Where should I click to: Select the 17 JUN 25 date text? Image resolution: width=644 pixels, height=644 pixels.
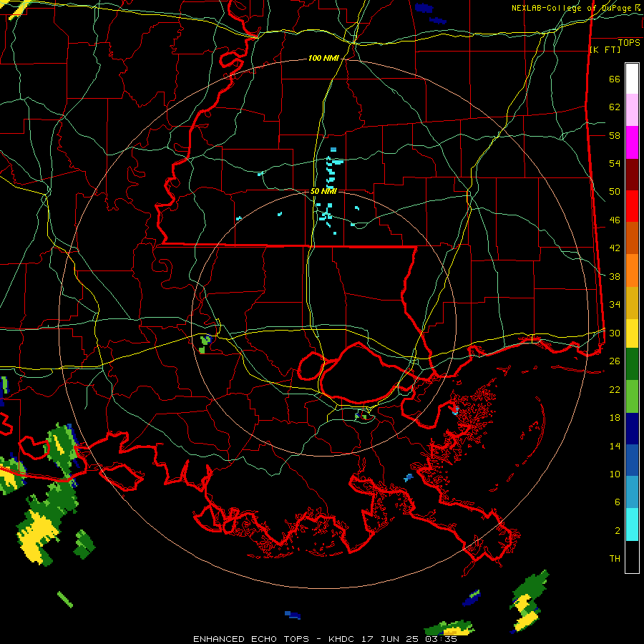[390, 639]
